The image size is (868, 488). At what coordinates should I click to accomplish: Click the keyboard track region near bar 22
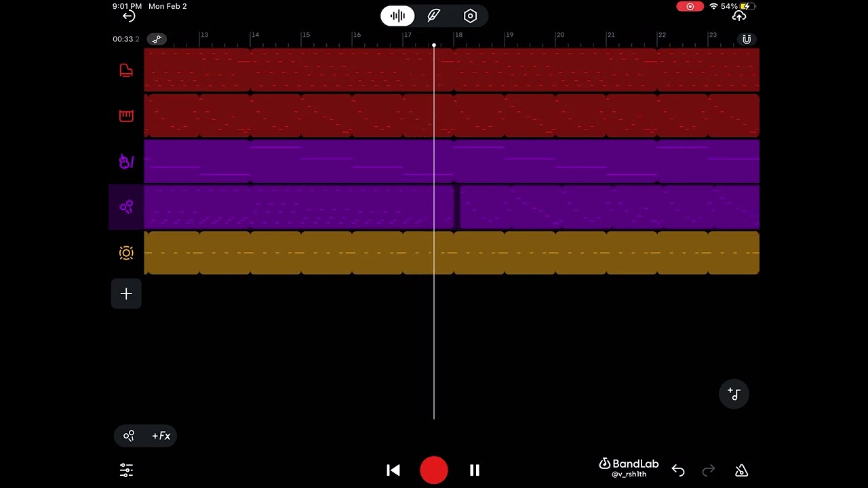tap(682, 116)
